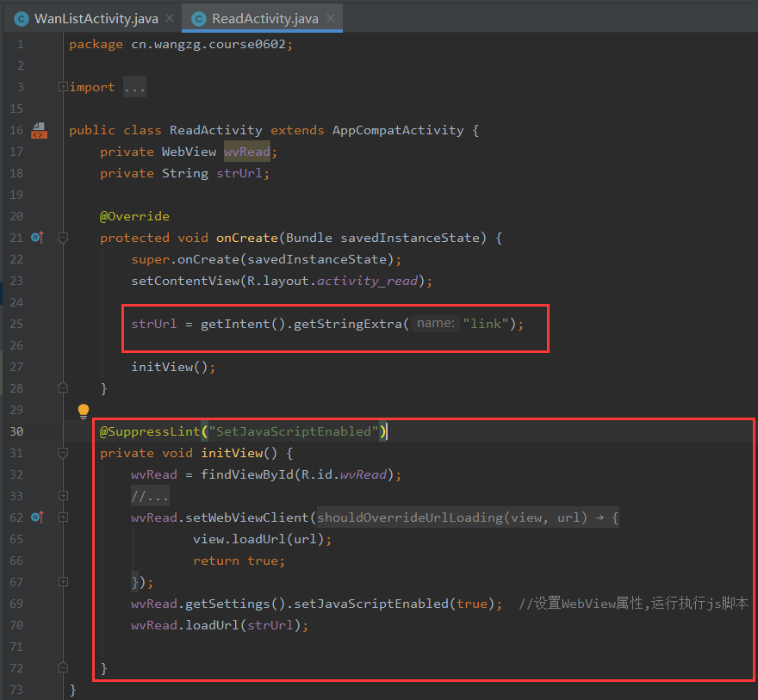This screenshot has height=700, width=758.
Task: Click line number 70 in the gutter
Action: (x=16, y=625)
